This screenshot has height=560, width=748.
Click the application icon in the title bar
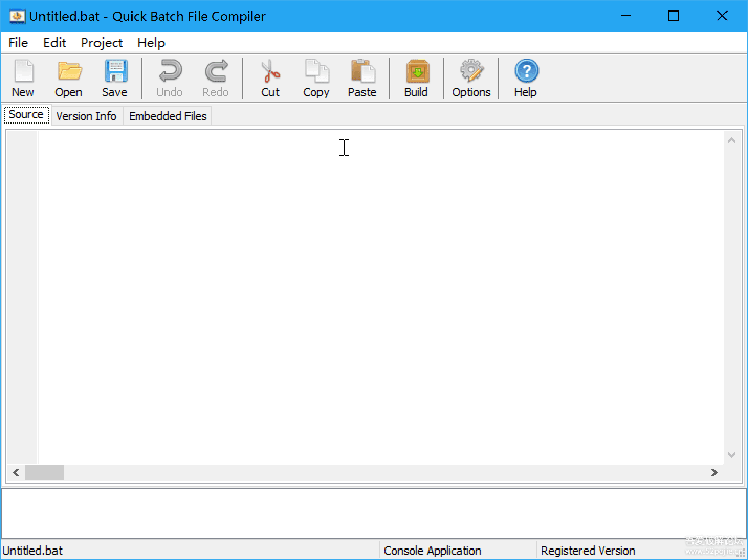(17, 16)
